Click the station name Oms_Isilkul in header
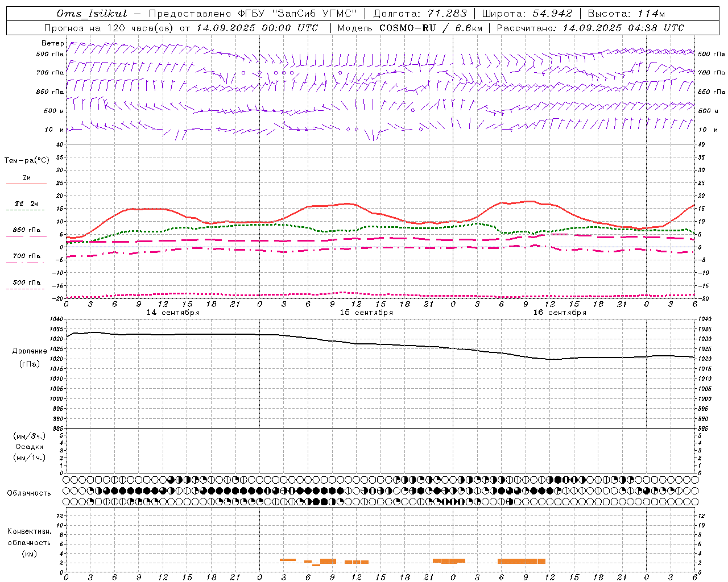 point(92,14)
